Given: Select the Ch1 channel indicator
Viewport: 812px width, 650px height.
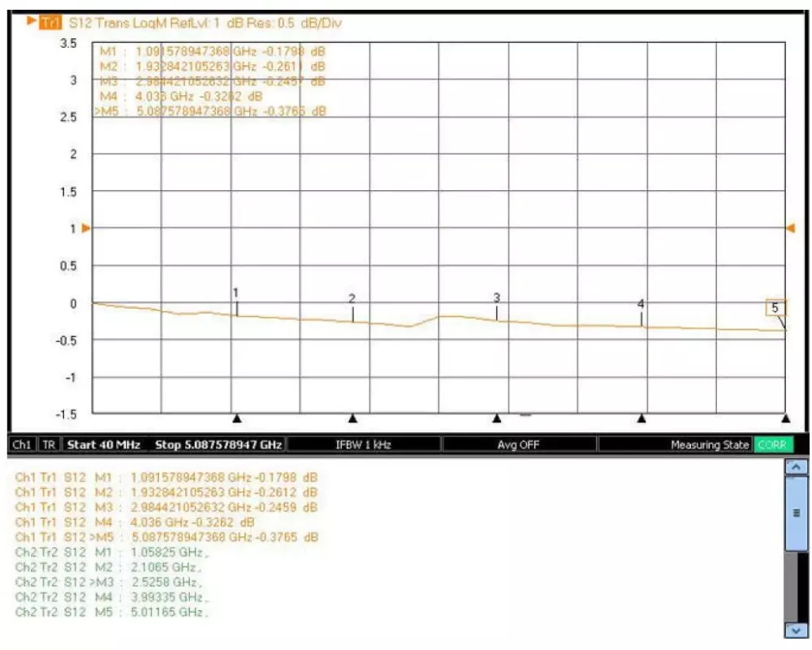Looking at the screenshot, I should (22, 445).
